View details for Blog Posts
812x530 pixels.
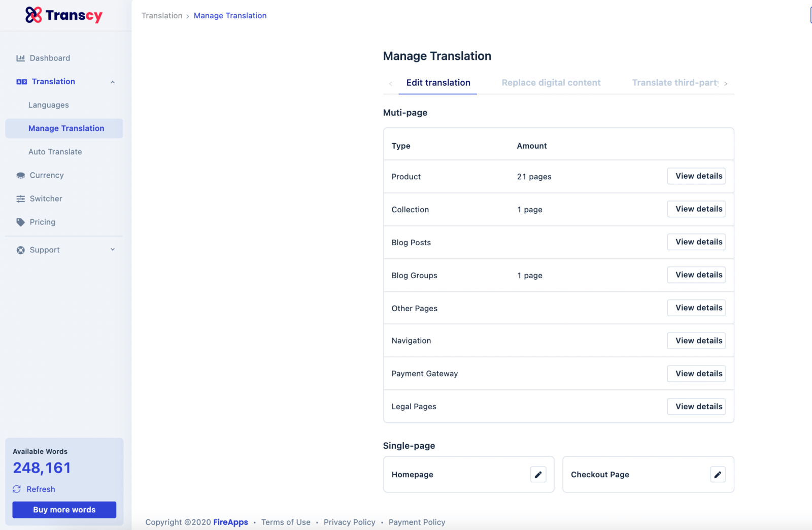tap(696, 242)
